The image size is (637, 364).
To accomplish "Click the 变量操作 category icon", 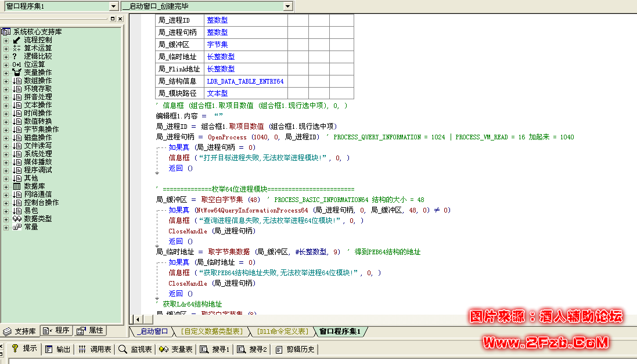I will pos(17,73).
